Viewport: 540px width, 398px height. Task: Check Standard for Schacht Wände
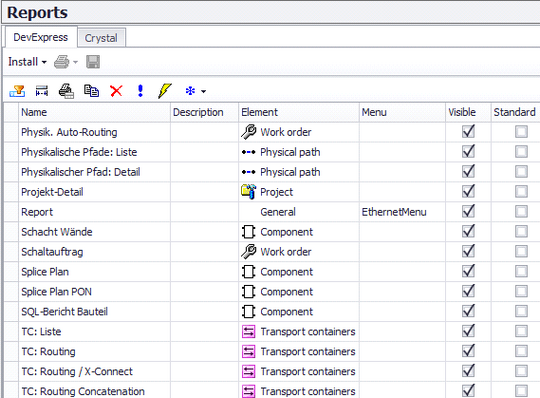(521, 231)
